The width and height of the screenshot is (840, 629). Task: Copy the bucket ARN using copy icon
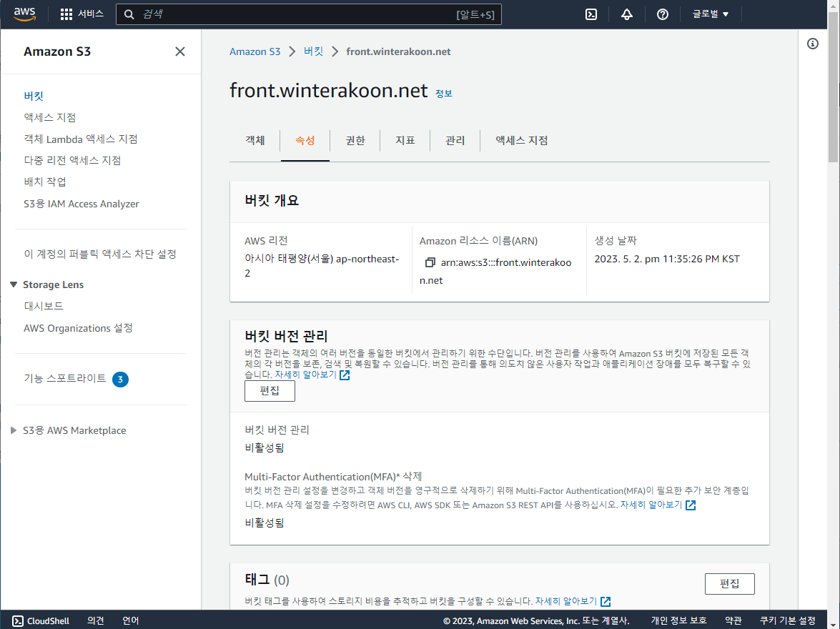coord(430,262)
